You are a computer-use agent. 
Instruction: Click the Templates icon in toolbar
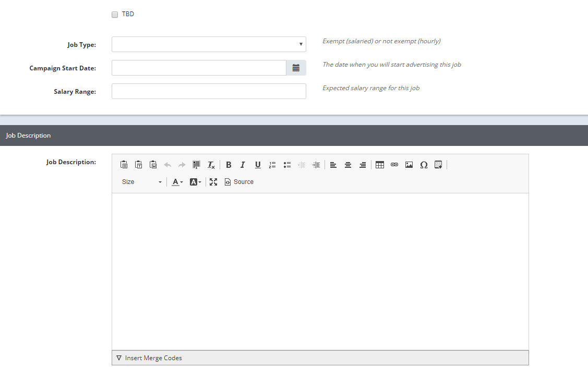point(438,165)
